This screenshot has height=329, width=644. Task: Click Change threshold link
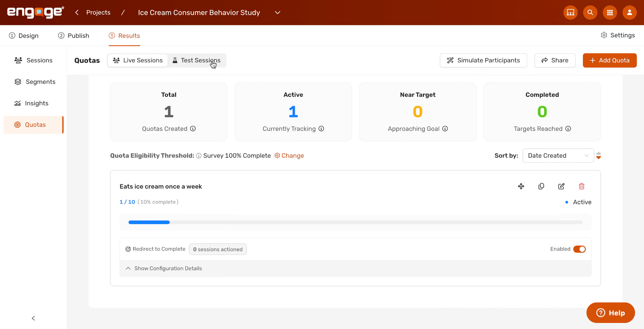pos(289,155)
